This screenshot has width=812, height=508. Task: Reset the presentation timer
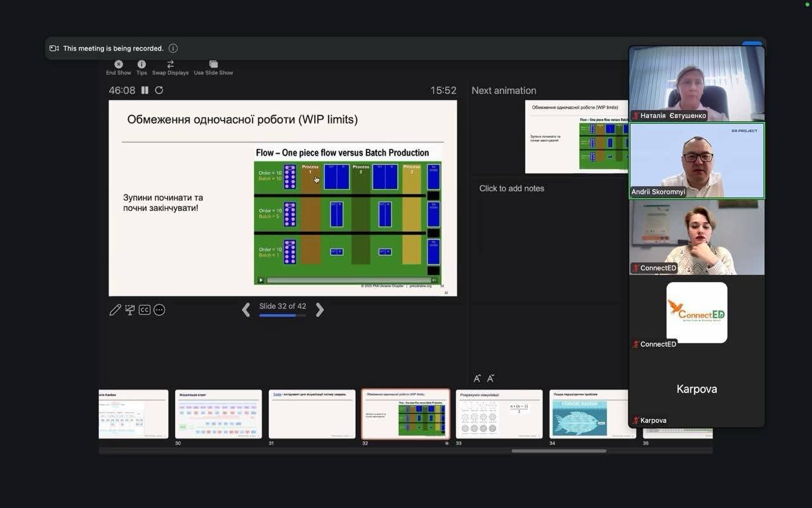[159, 90]
